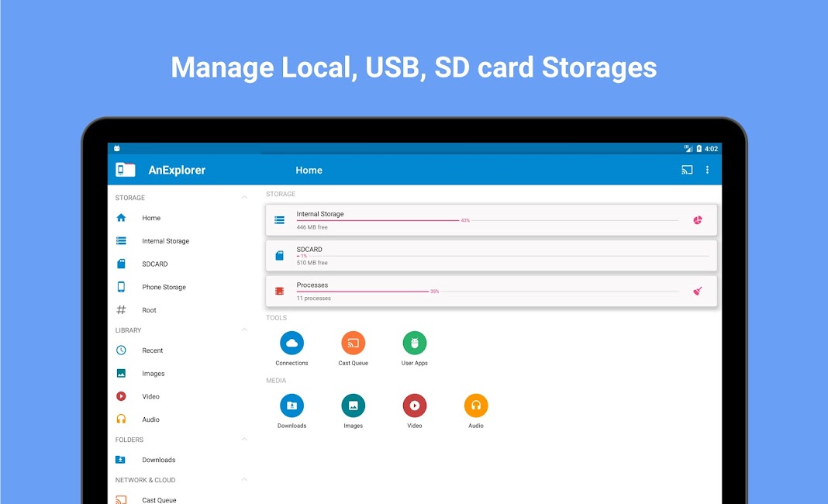Open the Audio media orange icon

point(476,406)
